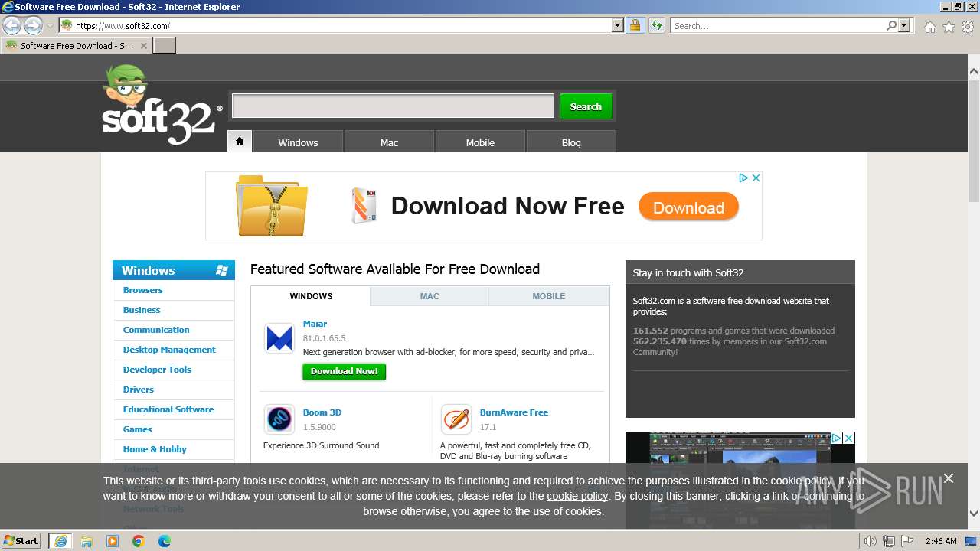980x551 pixels.
Task: Click Internet Explorer taskbar icon
Action: (x=60, y=540)
